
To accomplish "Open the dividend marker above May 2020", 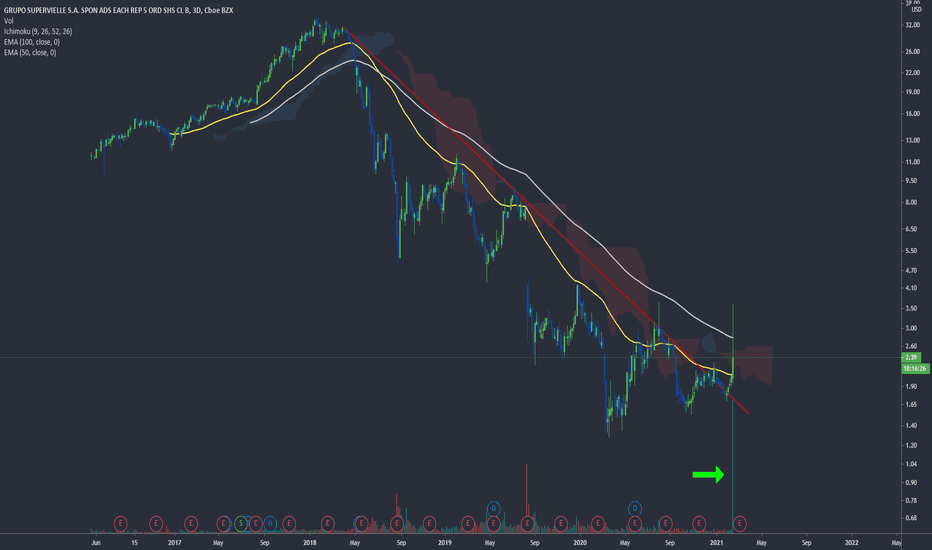I will pyautogui.click(x=635, y=508).
